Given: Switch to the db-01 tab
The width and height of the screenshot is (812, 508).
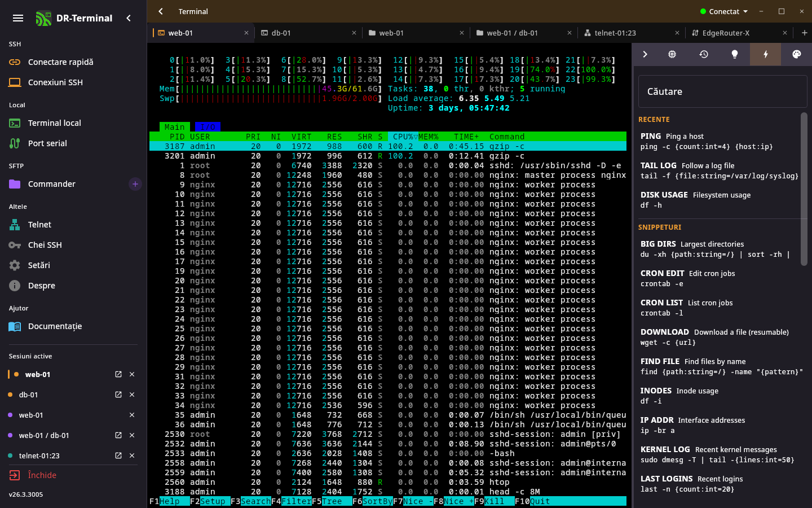Looking at the screenshot, I should (x=308, y=33).
